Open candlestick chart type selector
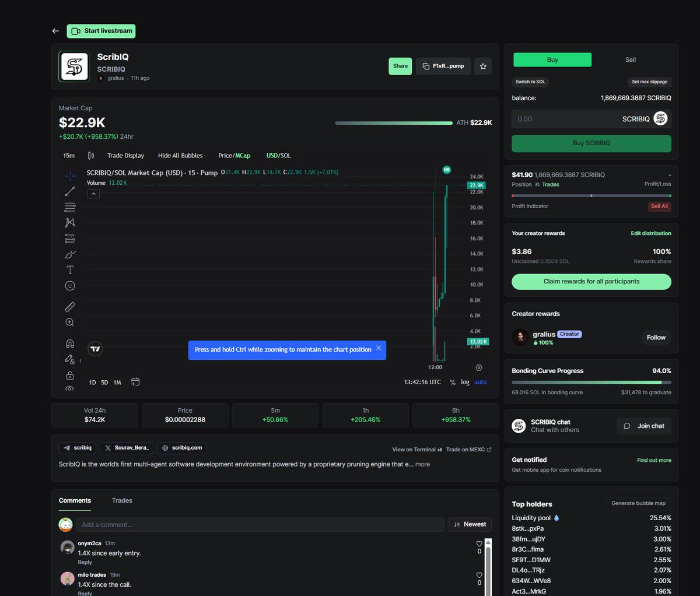Viewport: 700px width, 596px height. (x=91, y=156)
